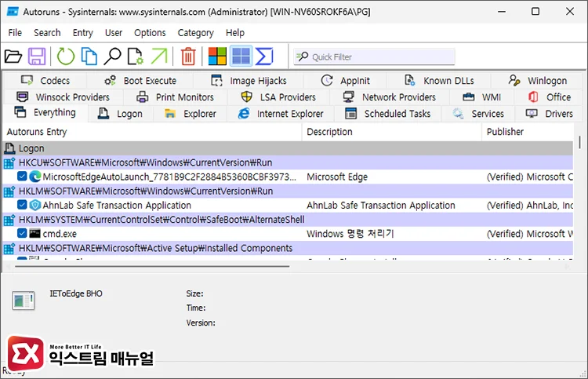Open the Entry menu
Image resolution: width=588 pixels, height=379 pixels.
82,33
